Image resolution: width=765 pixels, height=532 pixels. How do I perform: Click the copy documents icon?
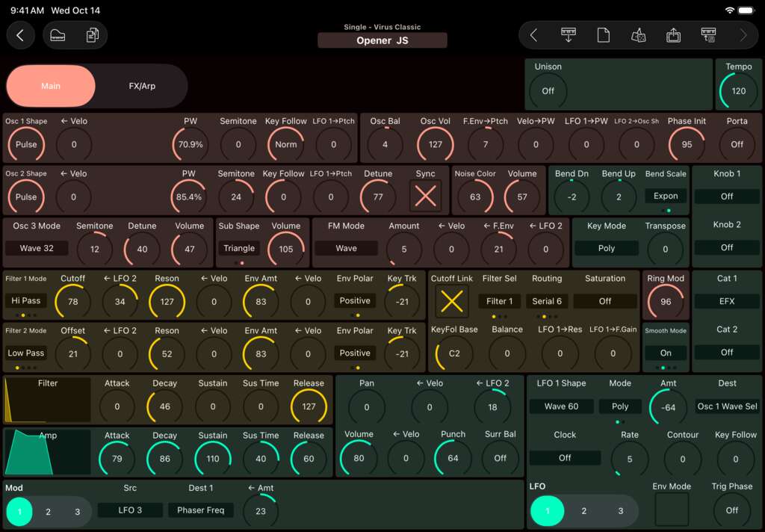tap(92, 35)
